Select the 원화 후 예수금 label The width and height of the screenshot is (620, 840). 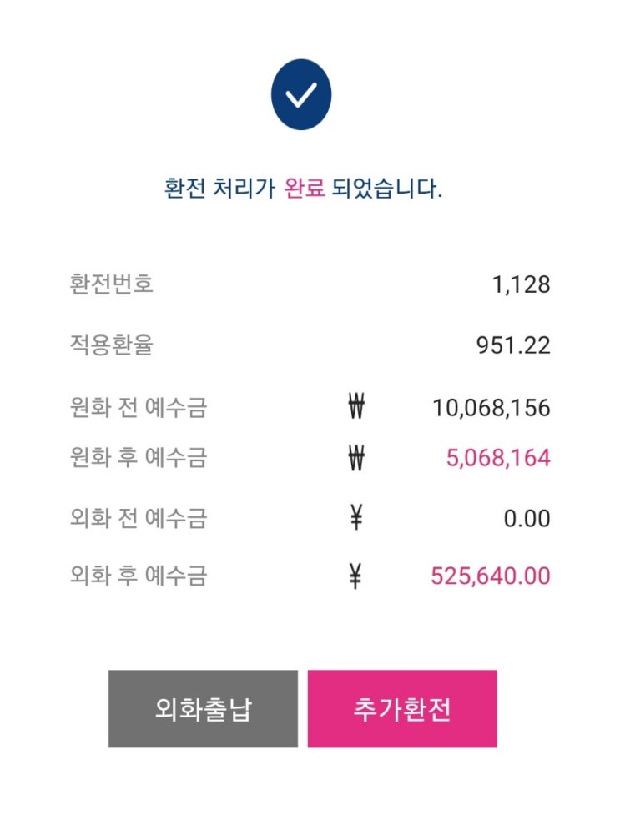(139, 458)
